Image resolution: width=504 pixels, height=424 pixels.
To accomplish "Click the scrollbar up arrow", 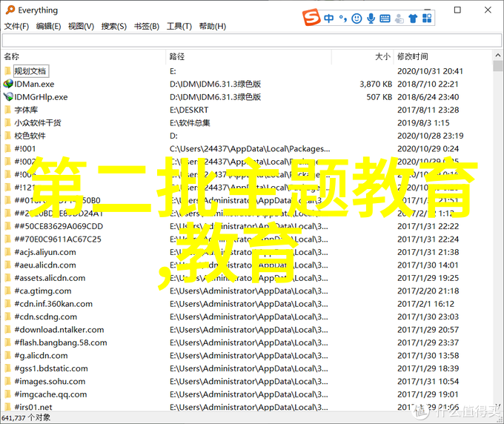I will 497,56.
